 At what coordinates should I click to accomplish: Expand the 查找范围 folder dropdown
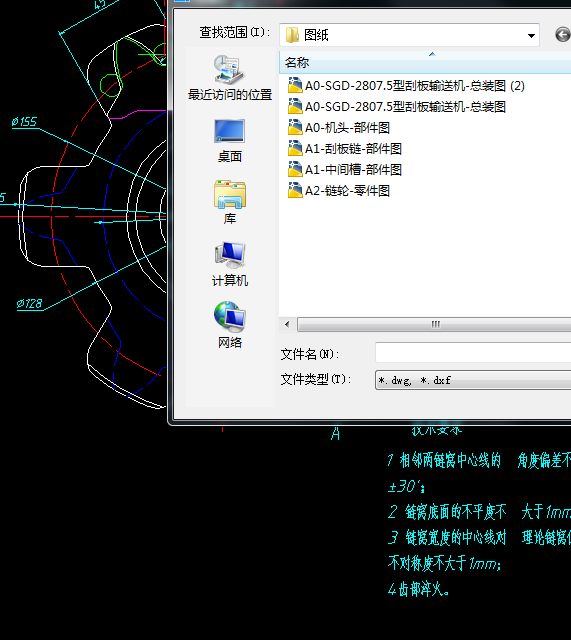[x=531, y=36]
